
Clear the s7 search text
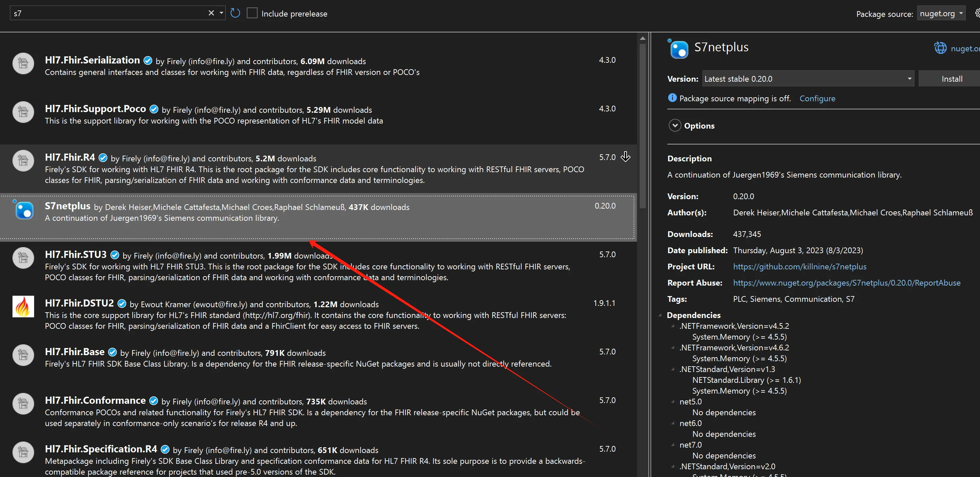(211, 13)
